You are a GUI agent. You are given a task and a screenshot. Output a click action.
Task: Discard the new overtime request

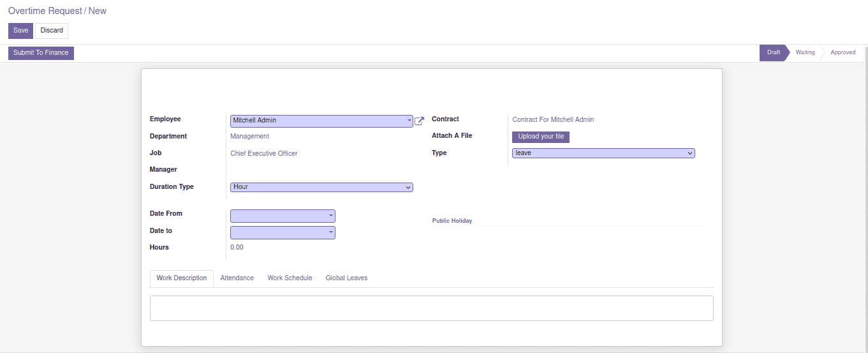coord(52,31)
